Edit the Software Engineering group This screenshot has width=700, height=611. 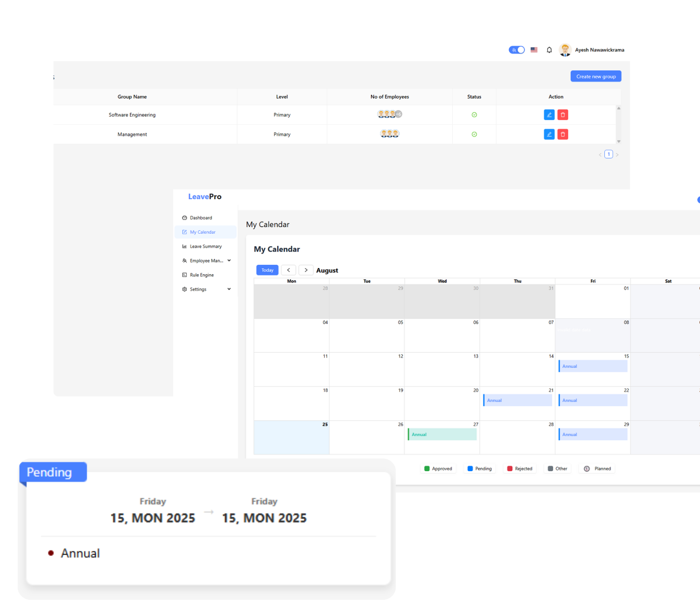coord(549,115)
